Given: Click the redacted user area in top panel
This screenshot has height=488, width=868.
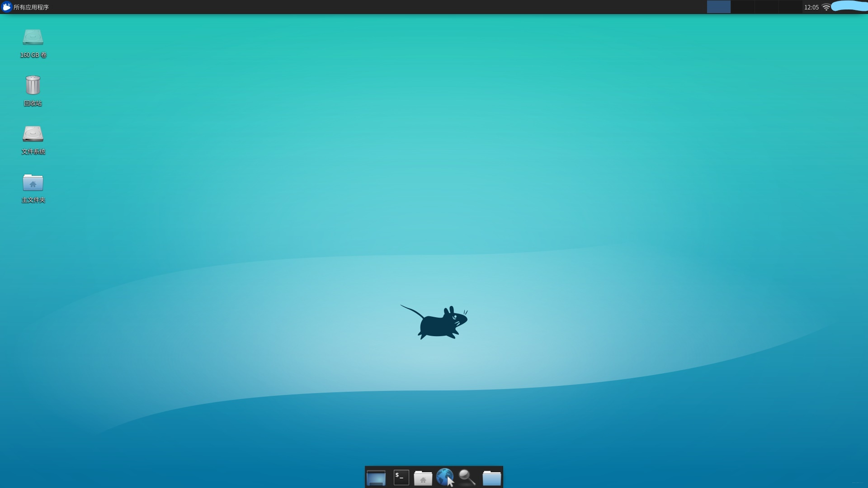Looking at the screenshot, I should click(849, 6).
